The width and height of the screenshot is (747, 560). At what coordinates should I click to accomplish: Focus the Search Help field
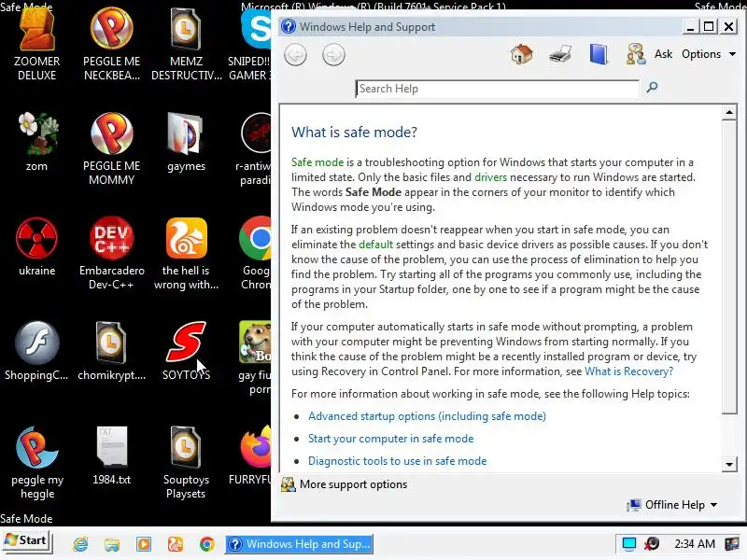click(x=498, y=89)
